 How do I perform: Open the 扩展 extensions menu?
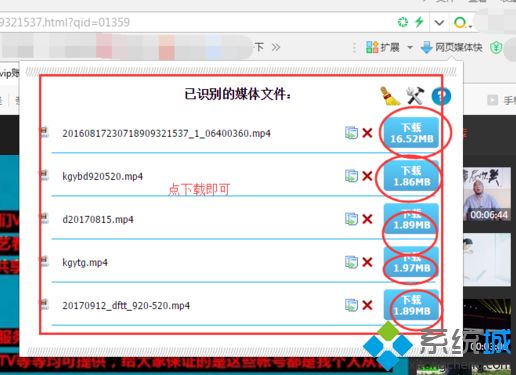click(383, 47)
